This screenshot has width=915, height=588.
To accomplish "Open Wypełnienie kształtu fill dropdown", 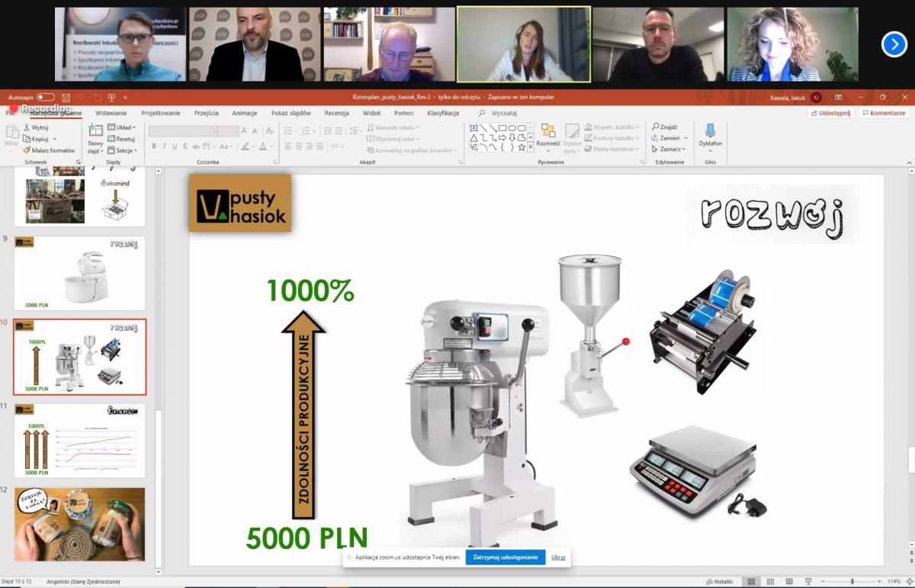I will coord(613,127).
